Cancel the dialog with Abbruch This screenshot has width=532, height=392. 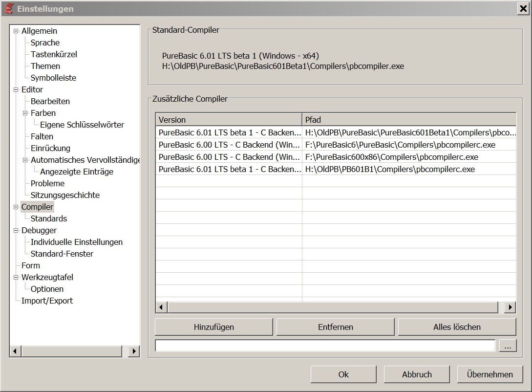417,374
